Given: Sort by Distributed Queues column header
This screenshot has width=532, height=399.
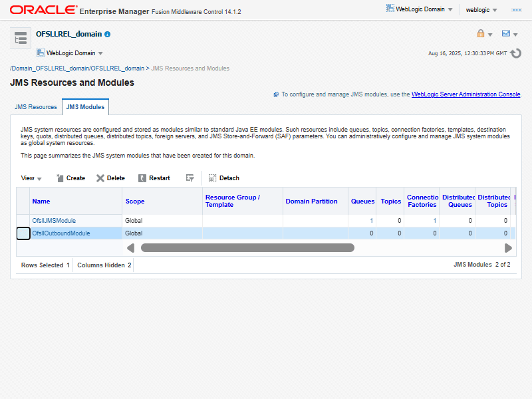Looking at the screenshot, I should click(458, 201).
